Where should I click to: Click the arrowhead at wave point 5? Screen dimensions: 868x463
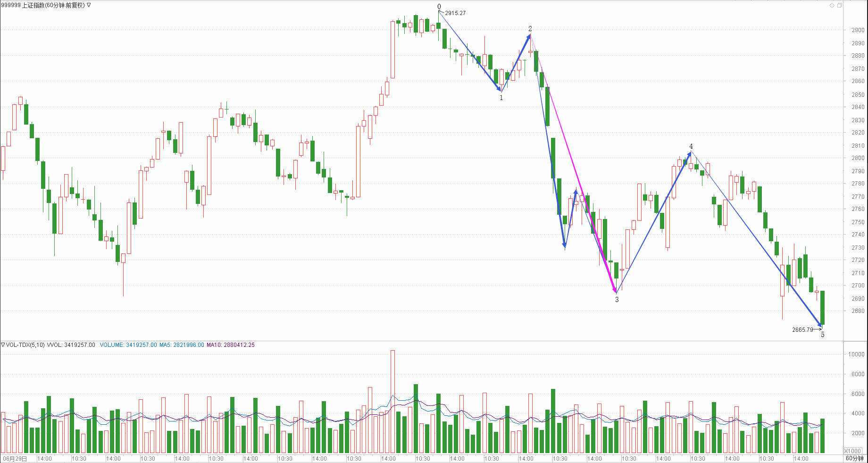coord(821,324)
